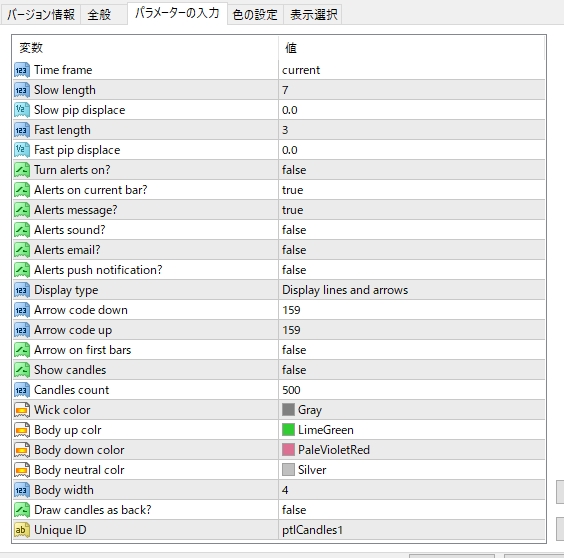Click the color-type icon beside Body neutral colr

[x=22, y=469]
